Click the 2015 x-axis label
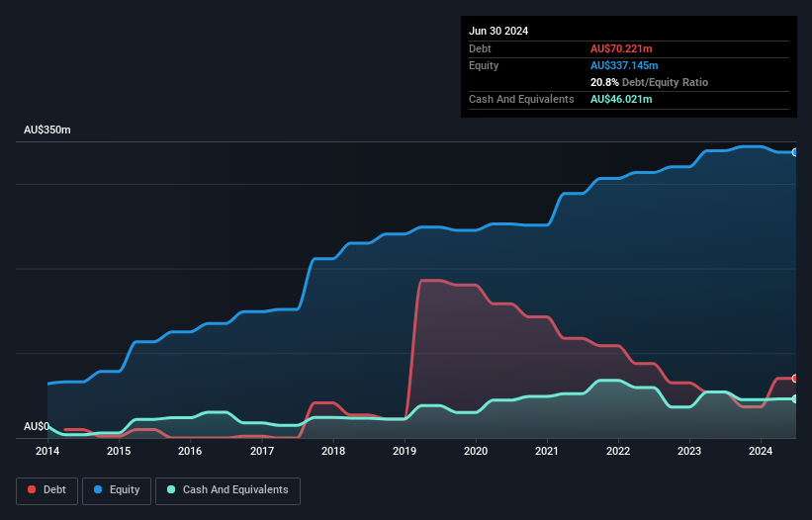The height and width of the screenshot is (520, 812). 119,451
